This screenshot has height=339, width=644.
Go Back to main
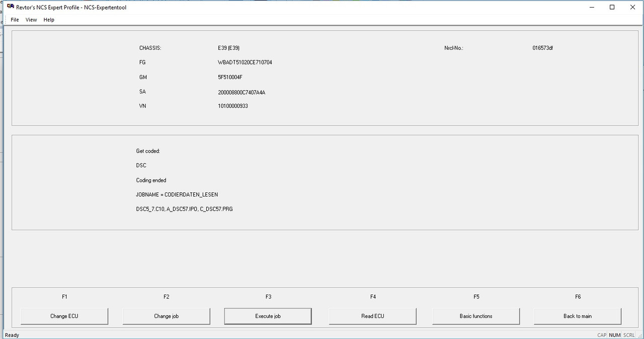click(578, 316)
